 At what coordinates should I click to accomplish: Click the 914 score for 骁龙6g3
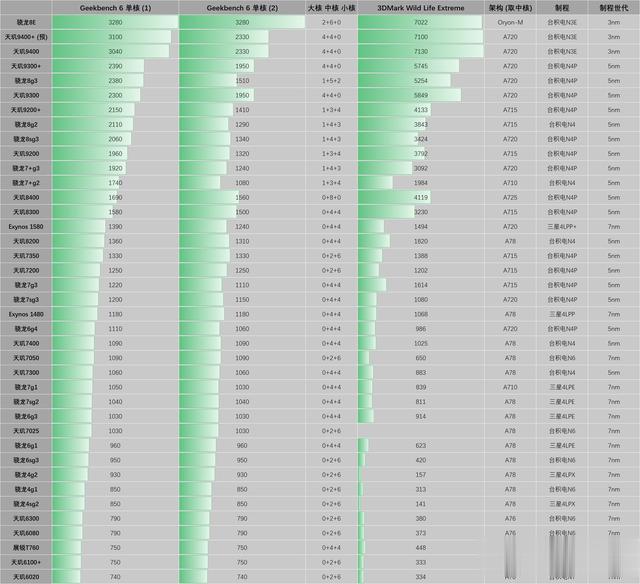421,417
